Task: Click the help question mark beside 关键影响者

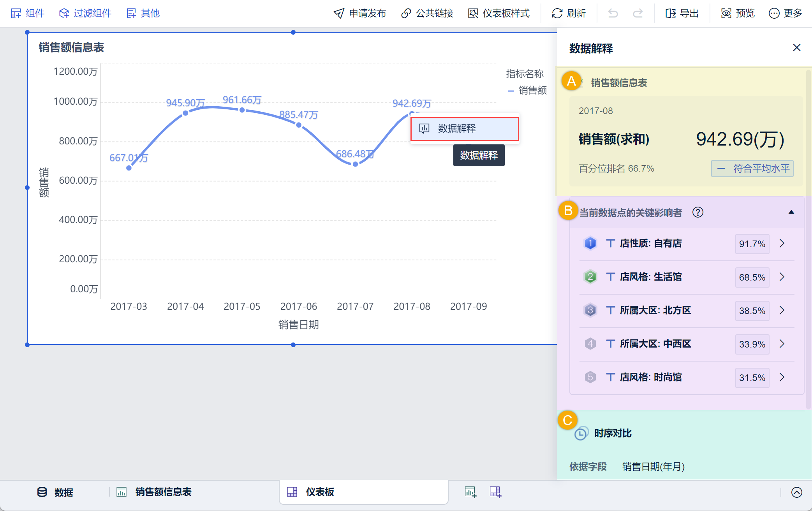Action: click(698, 212)
